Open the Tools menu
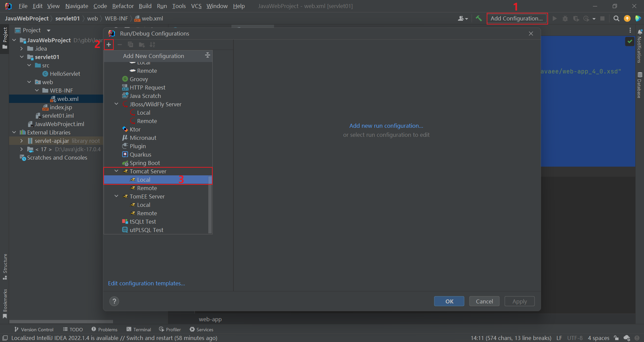 click(x=179, y=6)
